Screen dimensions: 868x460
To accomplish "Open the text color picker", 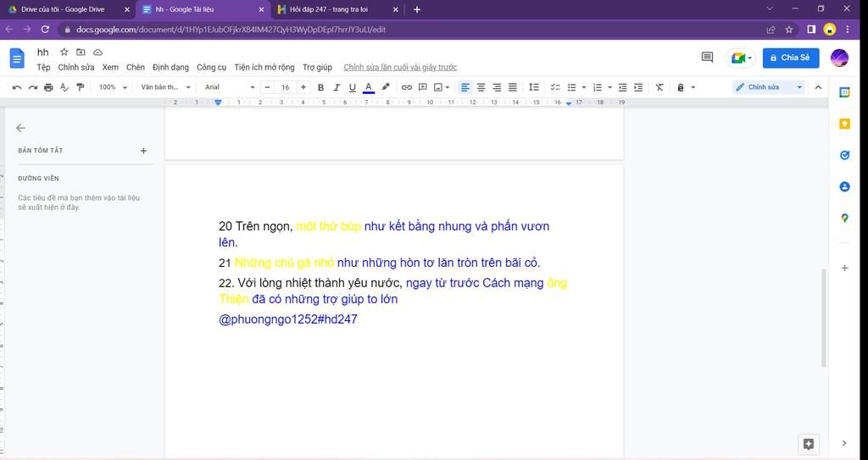I will (368, 87).
